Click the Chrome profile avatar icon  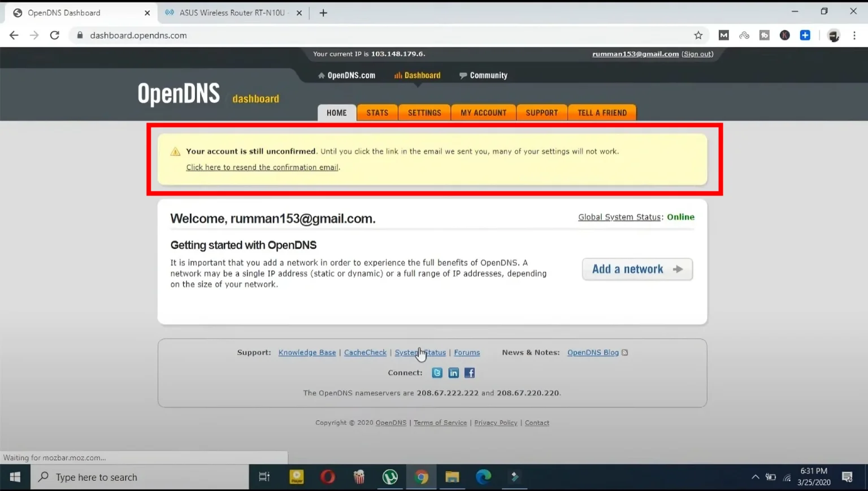[834, 35]
